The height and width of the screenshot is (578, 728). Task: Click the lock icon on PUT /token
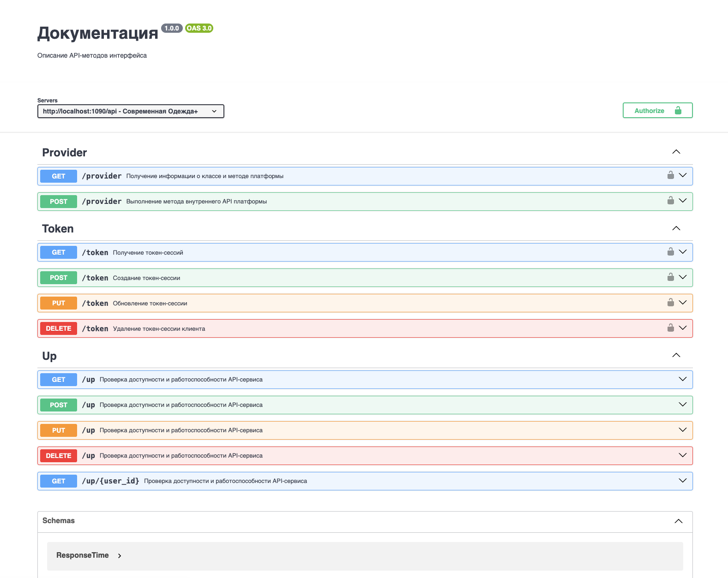point(670,303)
